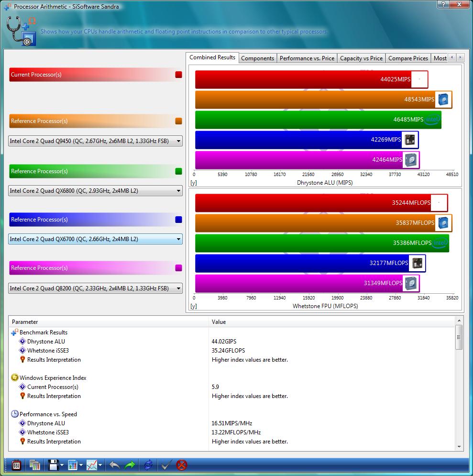The height and width of the screenshot is (476, 473).
Task: Save results with the floppy disk icon
Action: tap(54, 465)
